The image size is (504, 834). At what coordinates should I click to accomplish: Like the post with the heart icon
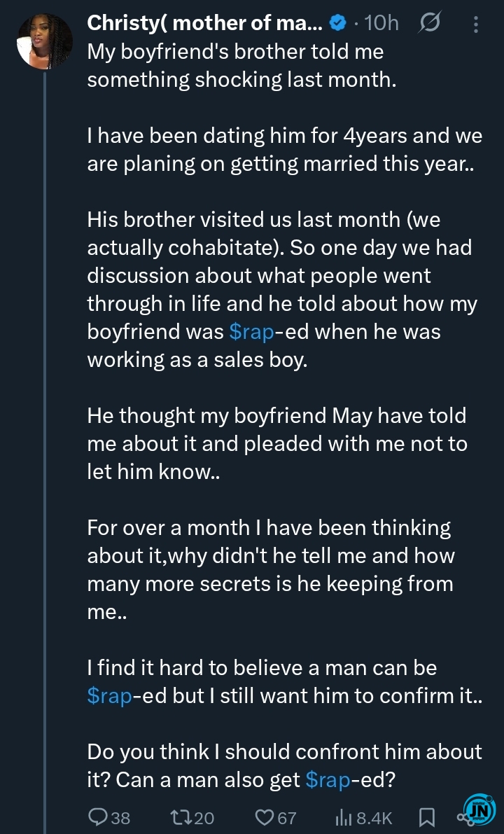[265, 817]
